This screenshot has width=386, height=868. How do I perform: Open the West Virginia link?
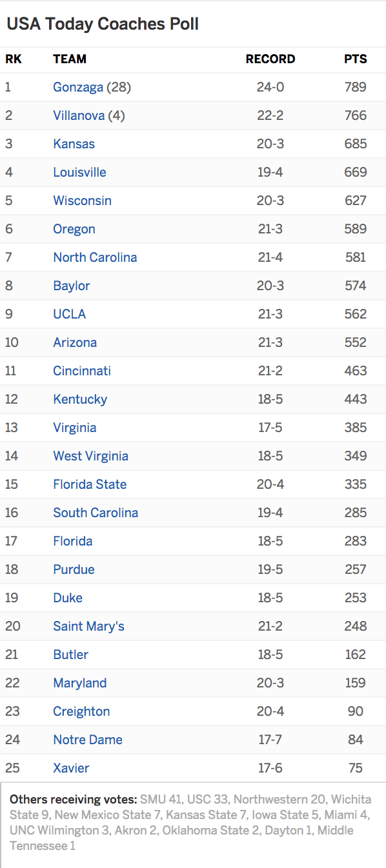(x=90, y=456)
